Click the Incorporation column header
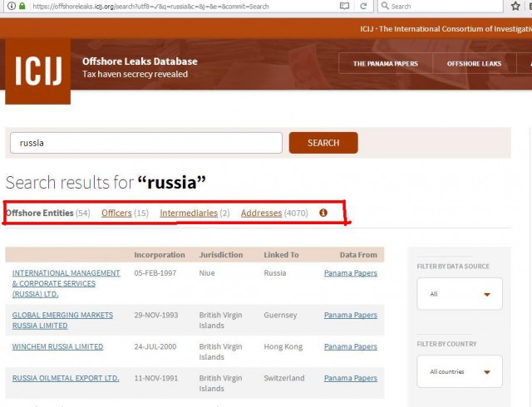Viewport: 532px width, 407px height. [x=160, y=255]
